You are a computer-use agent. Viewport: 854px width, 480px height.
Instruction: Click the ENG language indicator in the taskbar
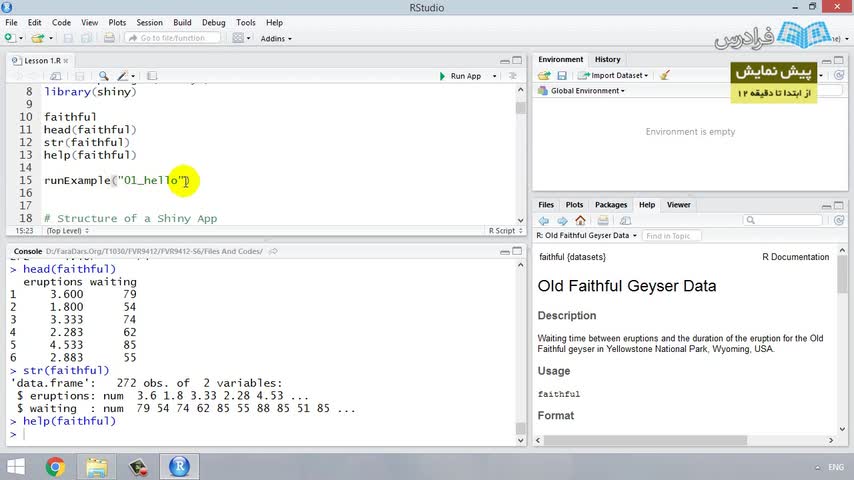pos(835,467)
